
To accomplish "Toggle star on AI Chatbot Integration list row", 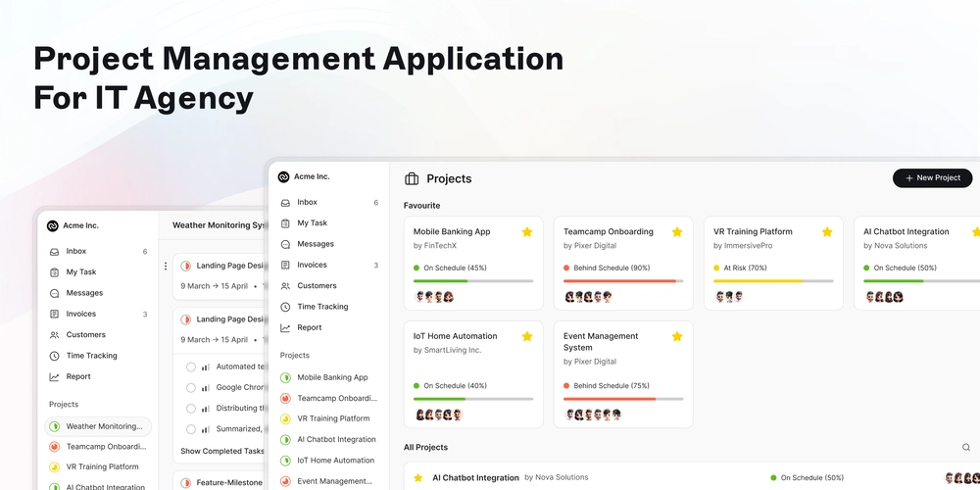I will click(418, 477).
